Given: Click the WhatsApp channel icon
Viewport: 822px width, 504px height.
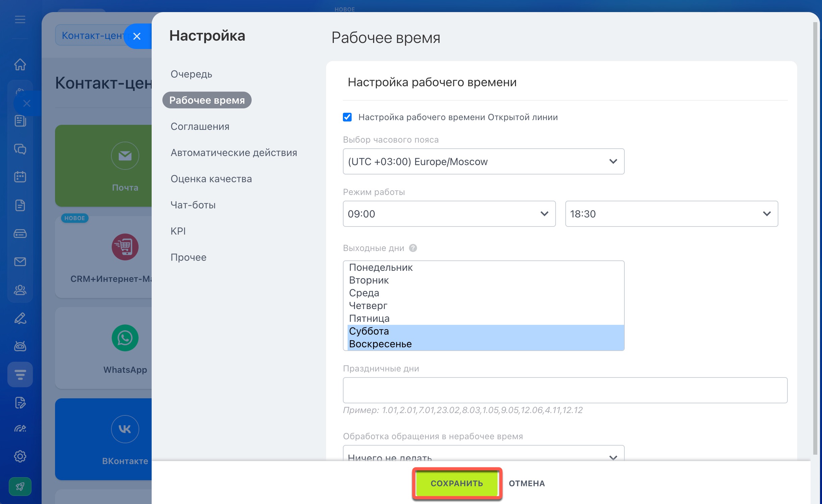Looking at the screenshot, I should click(x=125, y=338).
